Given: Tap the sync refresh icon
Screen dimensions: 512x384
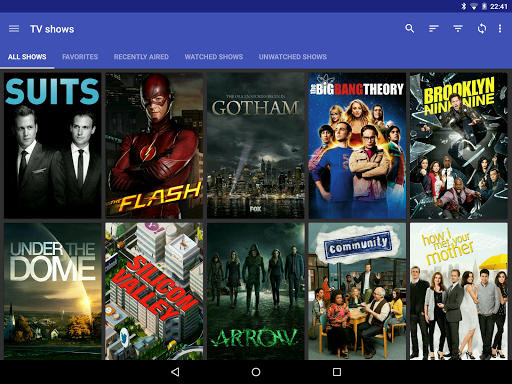Looking at the screenshot, I should [482, 29].
